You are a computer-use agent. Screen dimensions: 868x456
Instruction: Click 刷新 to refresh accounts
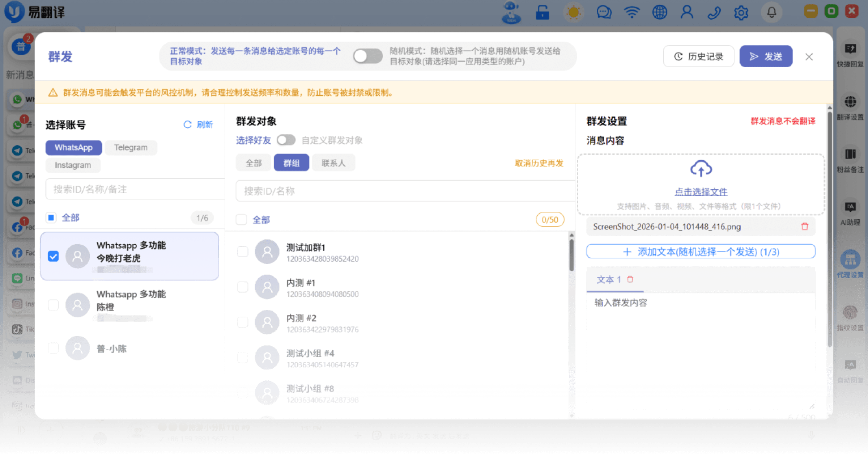(199, 124)
